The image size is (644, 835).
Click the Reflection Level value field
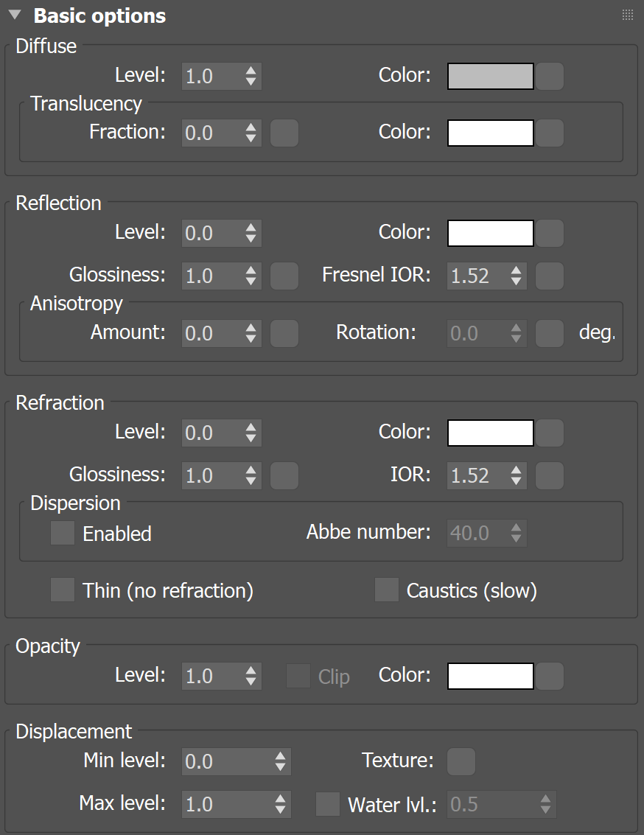[x=211, y=233]
